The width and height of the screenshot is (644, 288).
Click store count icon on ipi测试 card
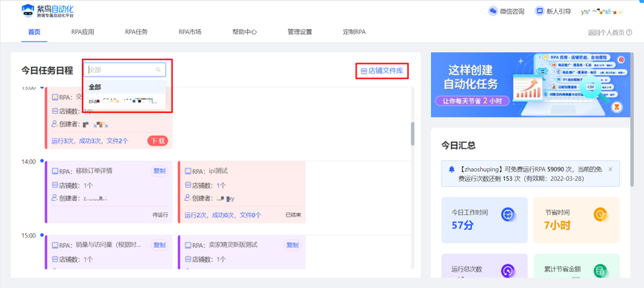[x=188, y=185]
